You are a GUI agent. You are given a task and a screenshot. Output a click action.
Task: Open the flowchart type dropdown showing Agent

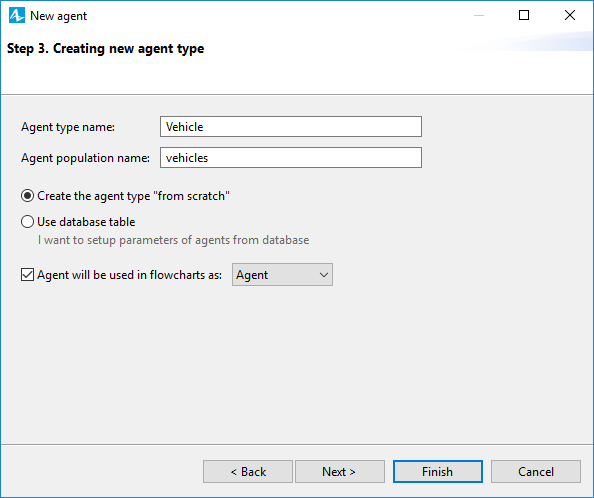point(282,275)
